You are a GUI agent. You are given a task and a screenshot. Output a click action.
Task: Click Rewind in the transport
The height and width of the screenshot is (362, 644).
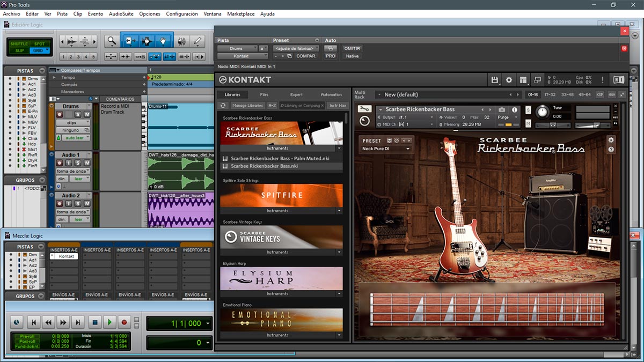point(48,322)
